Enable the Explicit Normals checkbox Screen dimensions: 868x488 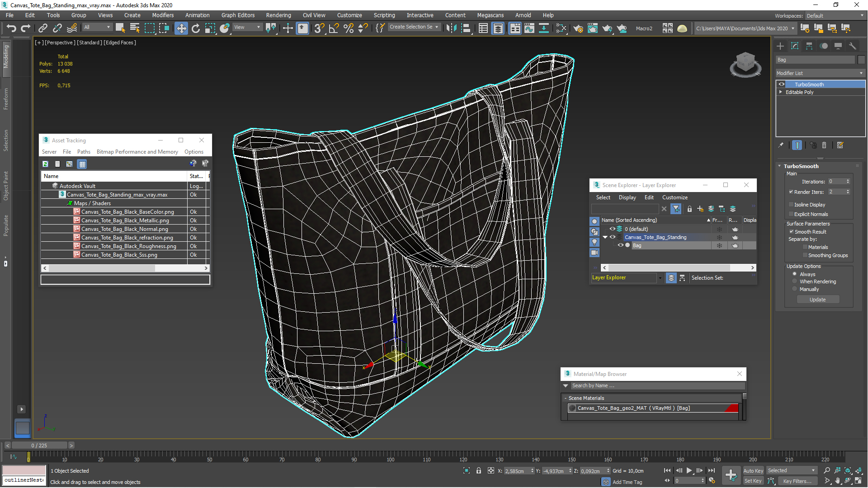pyautogui.click(x=791, y=214)
